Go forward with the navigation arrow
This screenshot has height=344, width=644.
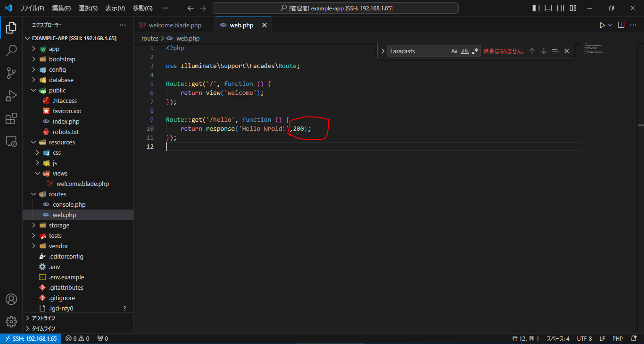[x=203, y=8]
